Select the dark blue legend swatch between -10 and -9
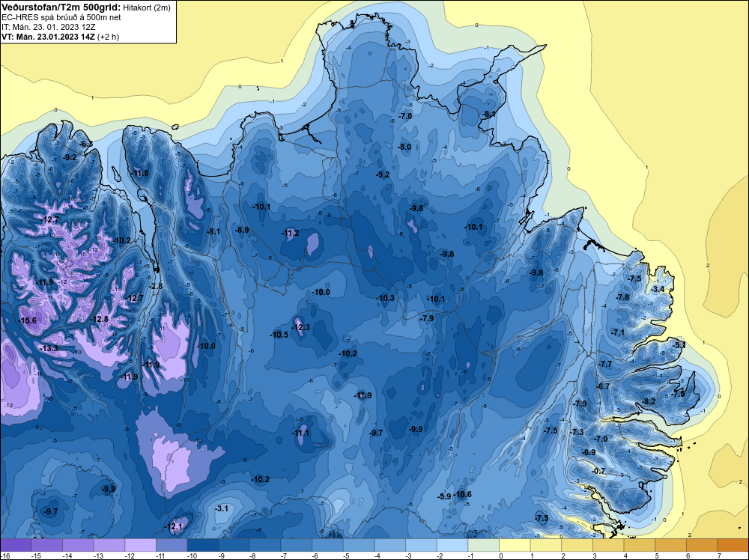Image resolution: width=749 pixels, height=560 pixels. [203, 545]
